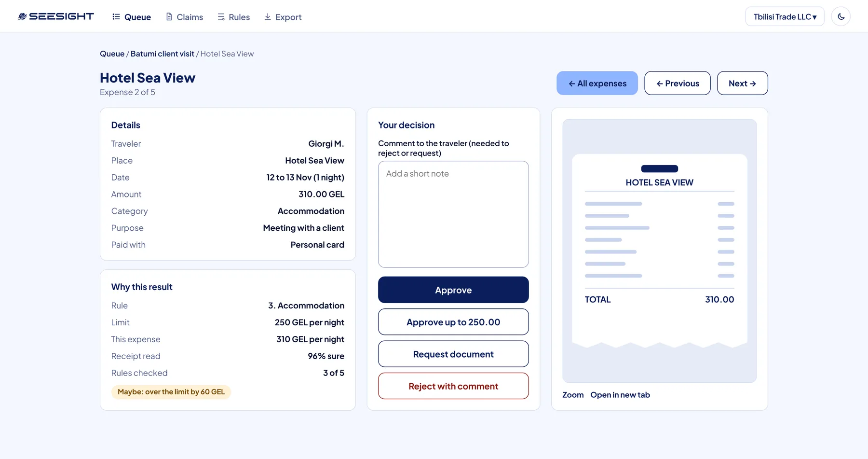The image size is (868, 459).
Task: Click the Hotel Sea View page heading
Action: coord(148,78)
